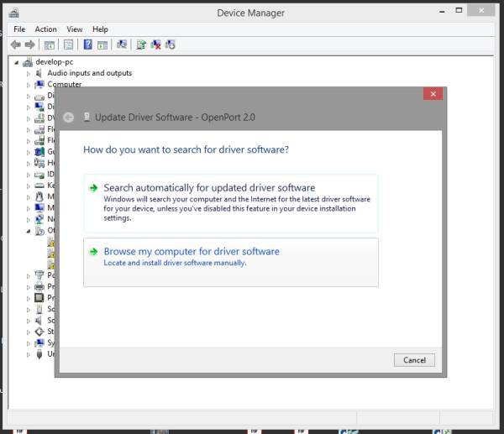Click the green arrow beside Search automatically option
Image resolution: width=504 pixels, height=434 pixels.
[x=93, y=187]
